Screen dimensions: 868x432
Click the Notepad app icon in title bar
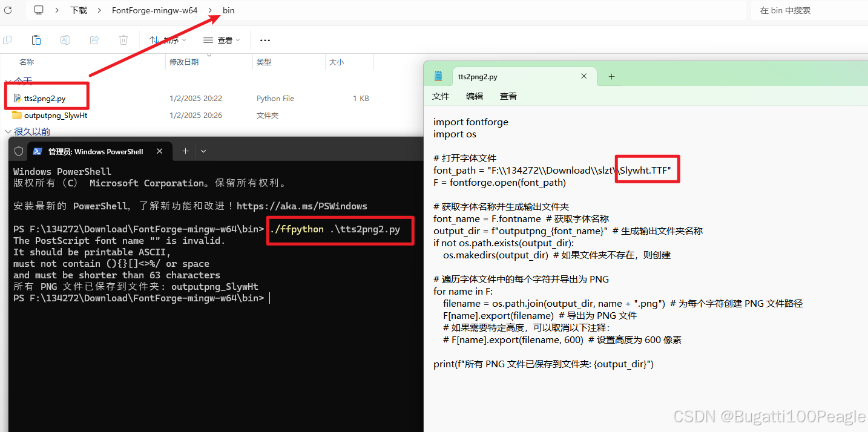[439, 76]
